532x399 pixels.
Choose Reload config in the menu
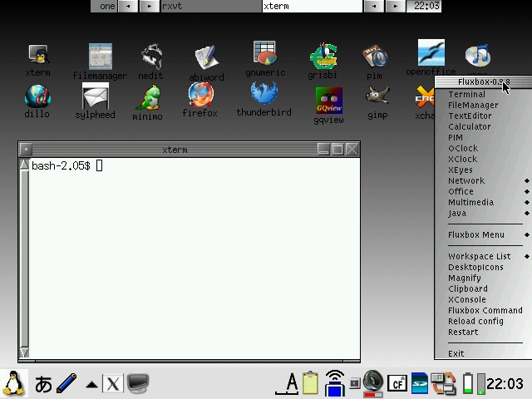pyautogui.click(x=475, y=321)
